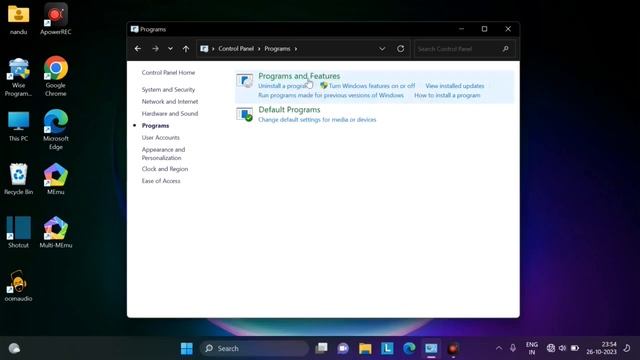Select Recycle Bin desktop icon
Screen dimensions: 640x360
[x=18, y=179]
